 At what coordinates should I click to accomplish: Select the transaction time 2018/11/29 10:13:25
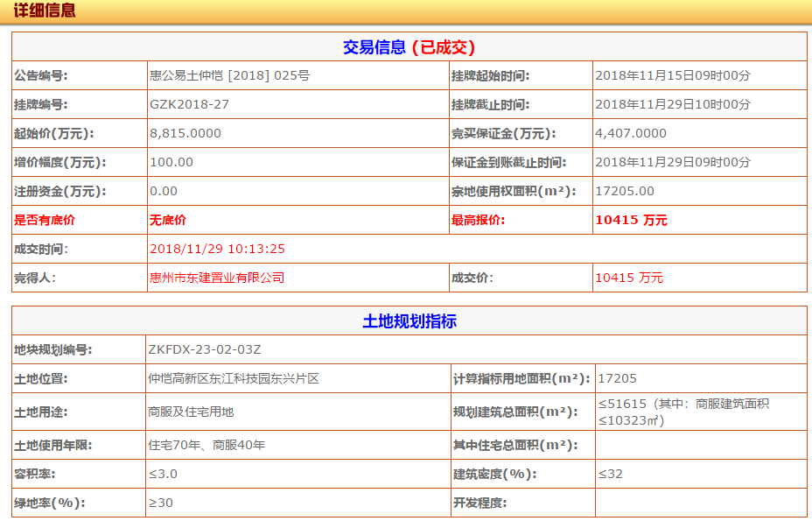(217, 249)
